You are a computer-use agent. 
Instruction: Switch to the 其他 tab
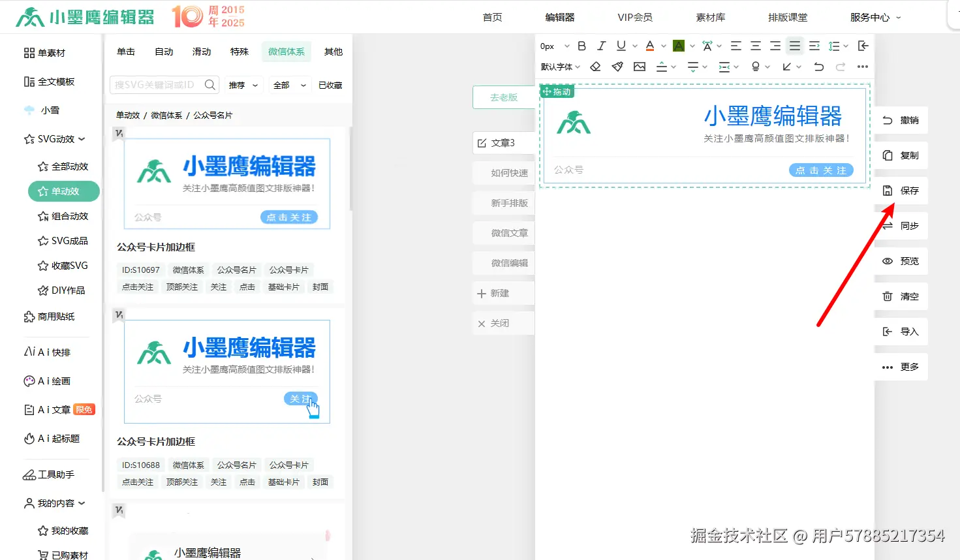333,52
